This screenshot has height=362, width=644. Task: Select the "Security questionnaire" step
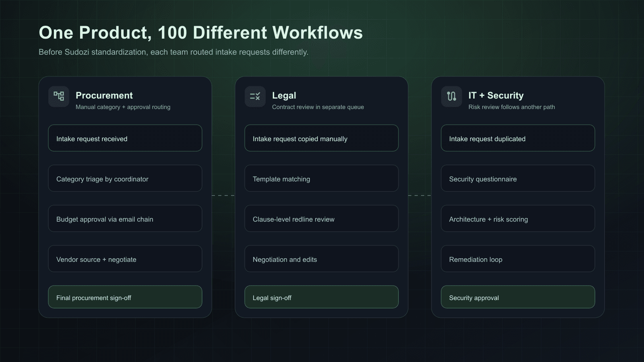click(518, 178)
